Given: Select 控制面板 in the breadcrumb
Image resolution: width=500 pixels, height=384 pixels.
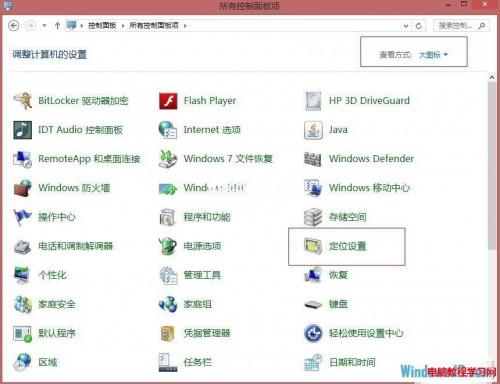Looking at the screenshot, I should coord(102,26).
